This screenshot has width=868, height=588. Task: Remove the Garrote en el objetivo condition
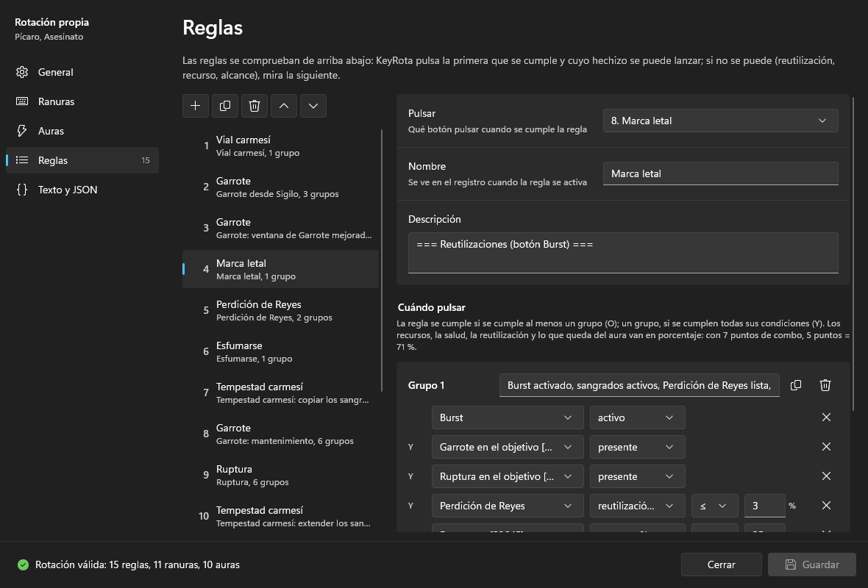(827, 446)
